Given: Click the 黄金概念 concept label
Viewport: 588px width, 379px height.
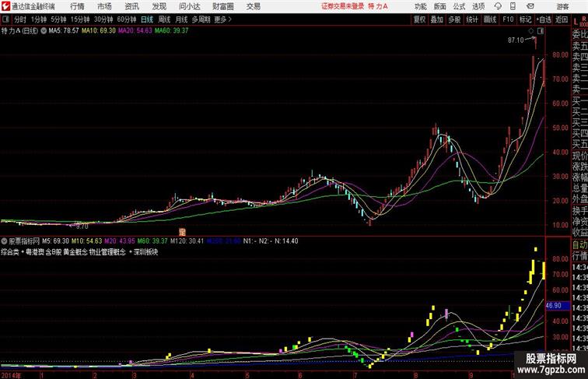Looking at the screenshot, I should (x=75, y=252).
